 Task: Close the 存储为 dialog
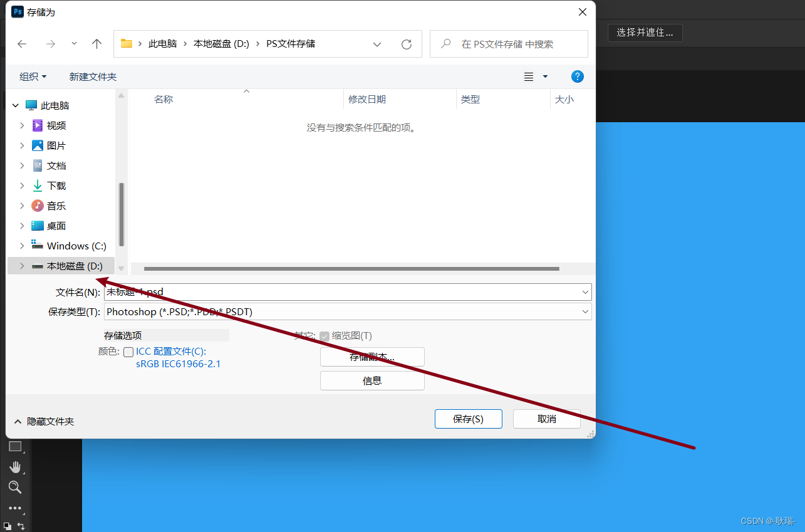point(583,11)
